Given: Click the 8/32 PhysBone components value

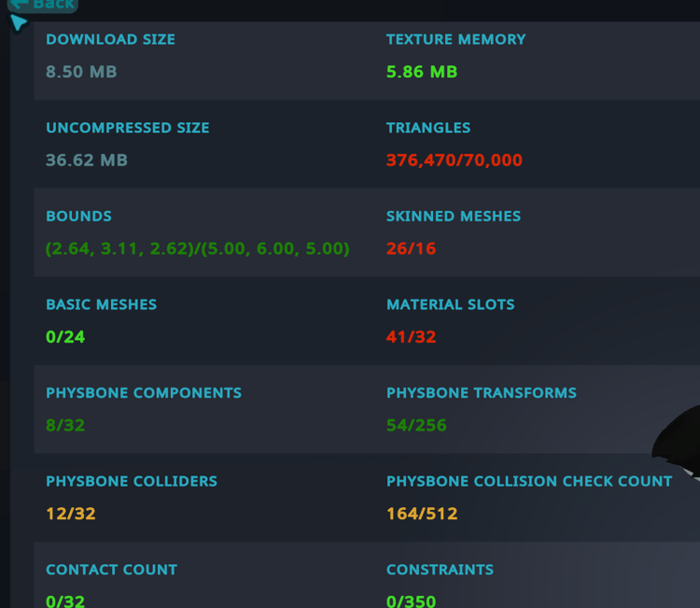Looking at the screenshot, I should (65, 425).
